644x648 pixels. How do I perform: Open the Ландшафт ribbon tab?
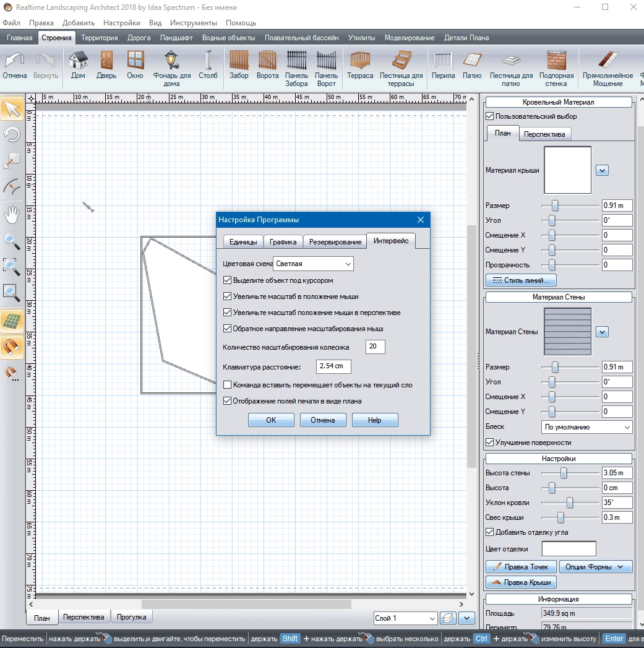pyautogui.click(x=176, y=38)
